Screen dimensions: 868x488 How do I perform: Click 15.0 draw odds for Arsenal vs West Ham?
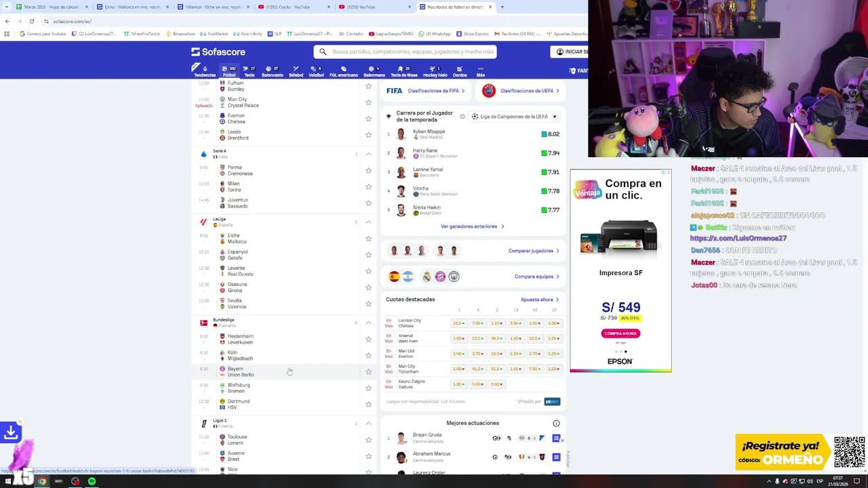[x=477, y=338]
